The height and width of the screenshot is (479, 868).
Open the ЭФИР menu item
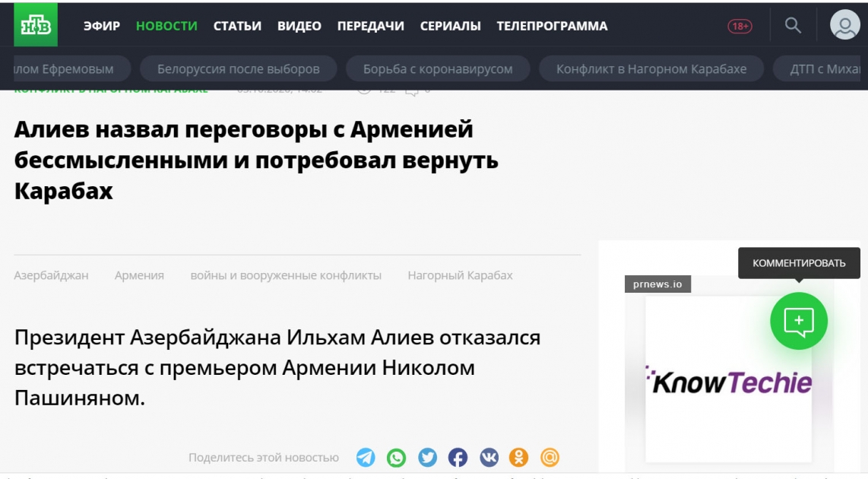[x=102, y=26]
